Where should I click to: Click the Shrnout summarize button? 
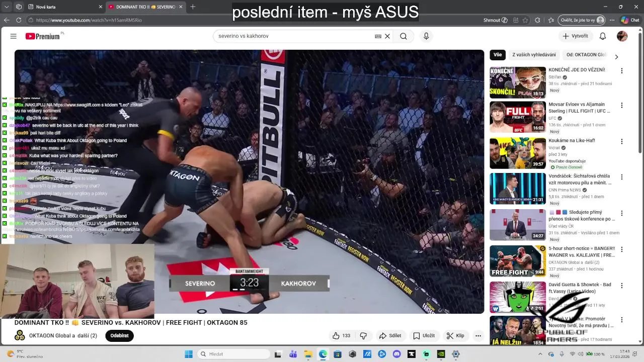(495, 20)
